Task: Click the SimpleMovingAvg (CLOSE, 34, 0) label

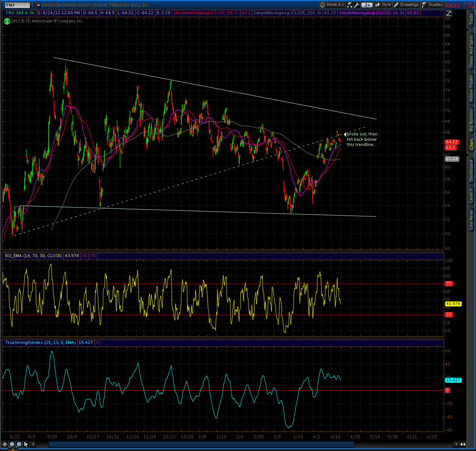Action: click(372, 13)
